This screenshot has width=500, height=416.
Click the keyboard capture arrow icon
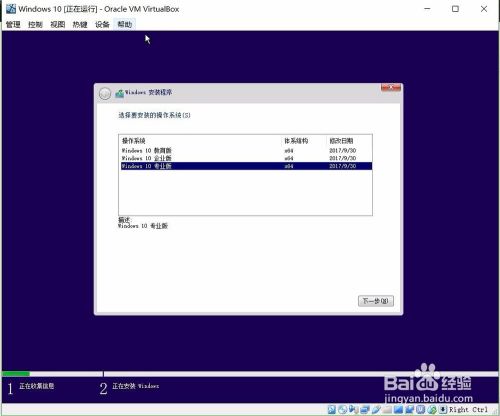[443, 409]
